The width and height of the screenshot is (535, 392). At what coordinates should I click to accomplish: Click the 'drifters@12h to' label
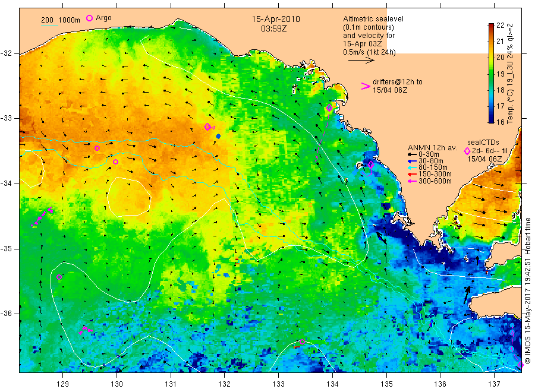[x=398, y=82]
